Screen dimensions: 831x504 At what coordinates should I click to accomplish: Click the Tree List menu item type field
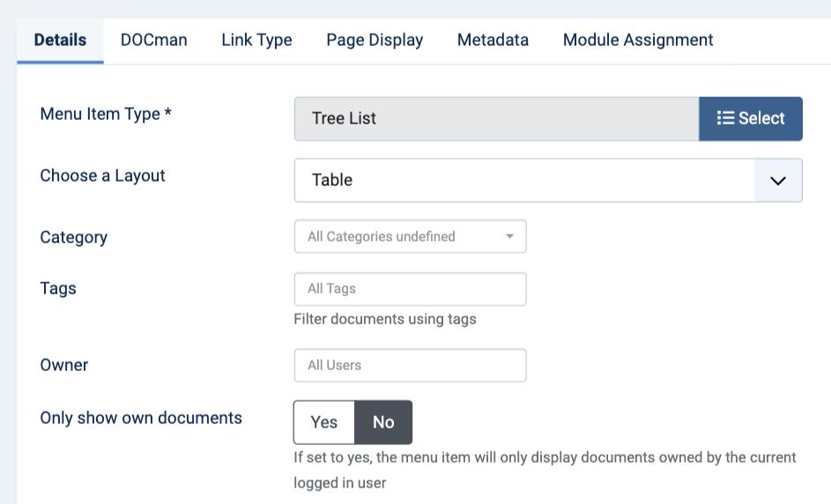pos(497,119)
